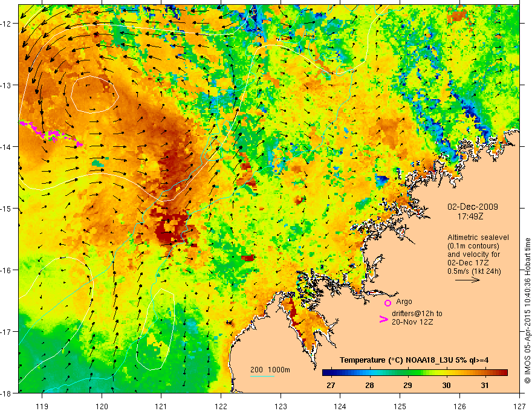532x411 pixels.
Task: Click the color bar tick label 30
Action: coord(447,385)
